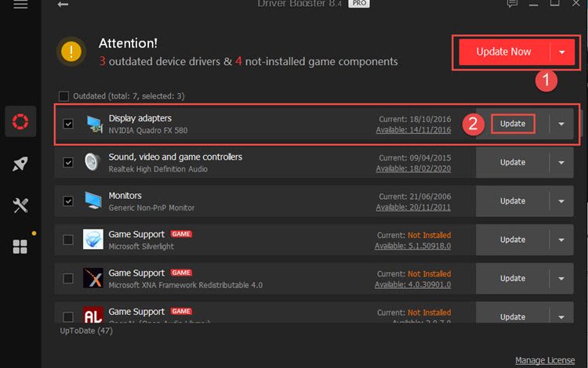
Task: Check the OpenAL Game Support checkbox
Action: [68, 316]
